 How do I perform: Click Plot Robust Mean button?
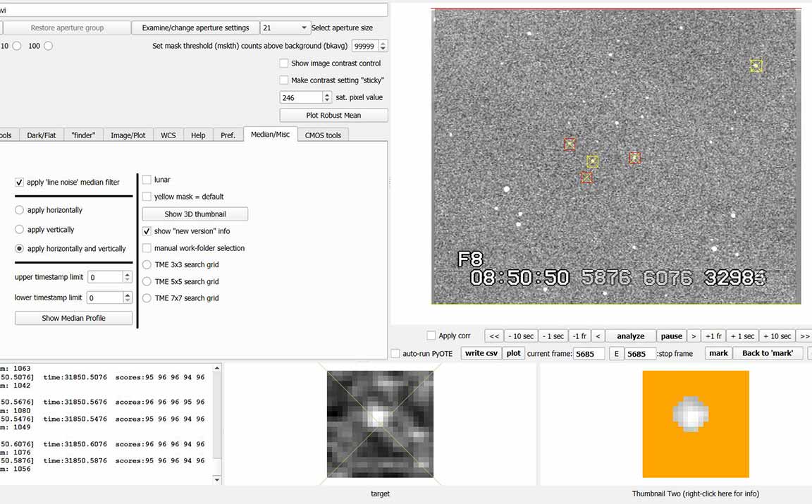coord(333,115)
